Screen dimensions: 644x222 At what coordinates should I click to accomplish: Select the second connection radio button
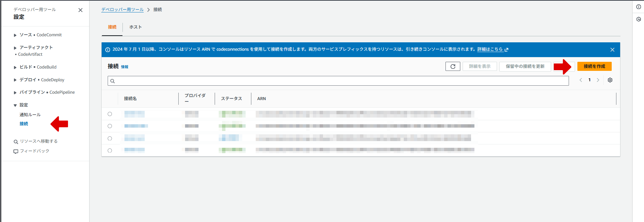pos(110,126)
